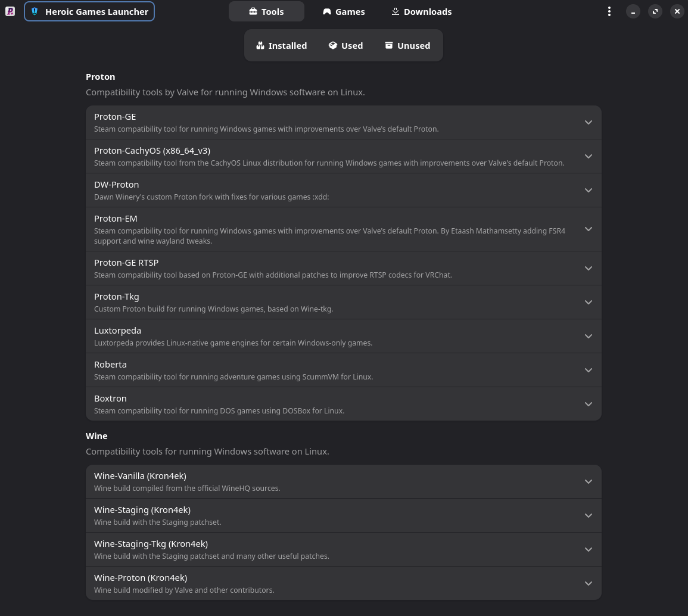Click the toolbox icon in Tools tab
688x616 pixels.
pos(253,11)
